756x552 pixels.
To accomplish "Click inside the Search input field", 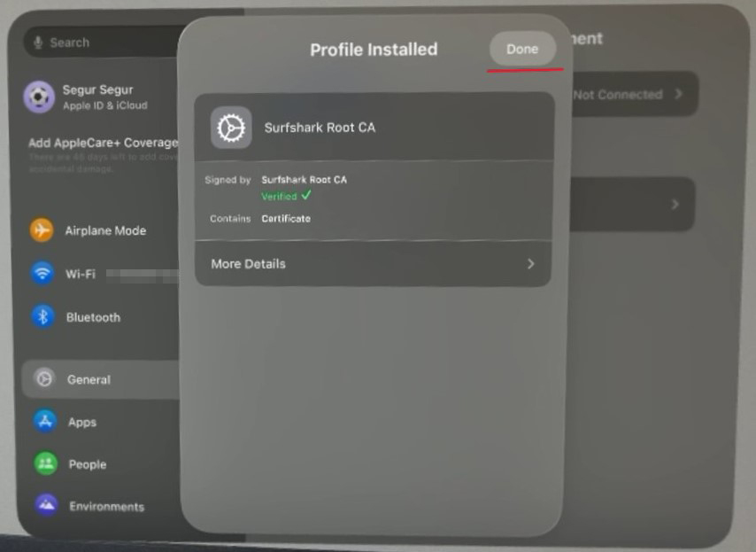I will [x=97, y=42].
